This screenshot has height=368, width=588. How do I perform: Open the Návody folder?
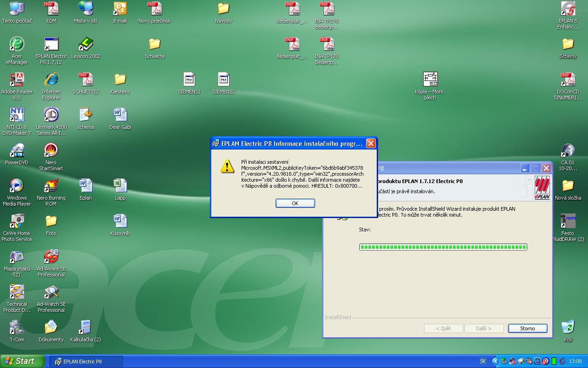tap(223, 12)
